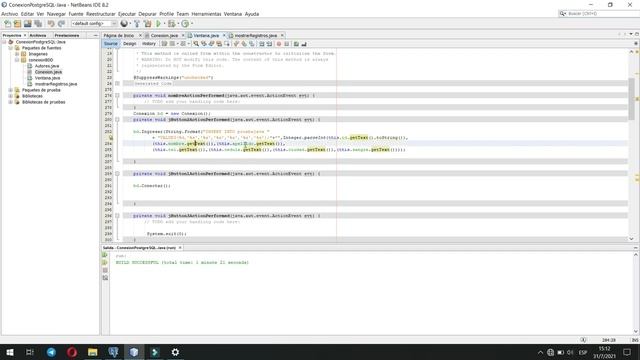
Task: Click the output panel vertical scrollbar
Action: point(636,293)
